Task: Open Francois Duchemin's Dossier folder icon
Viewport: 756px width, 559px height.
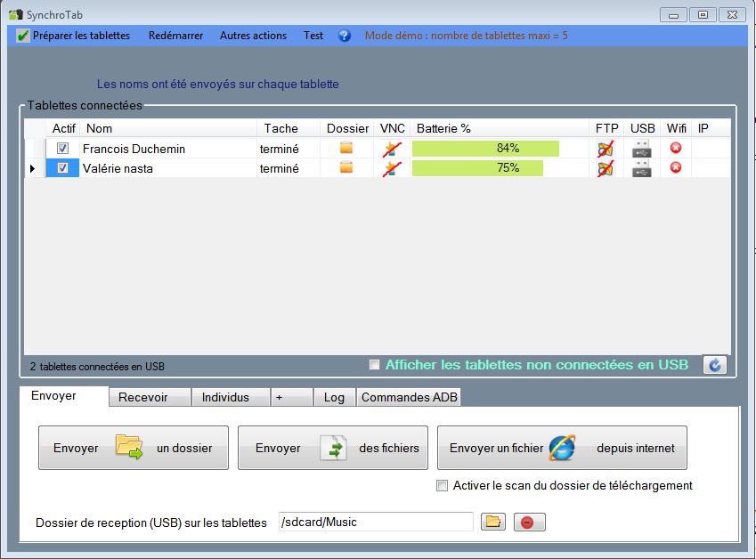Action: pyautogui.click(x=346, y=149)
